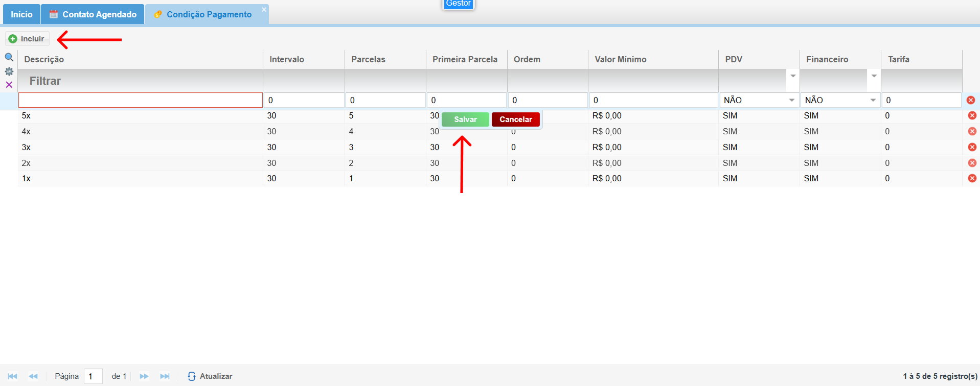Open the Financeiro filter dropdown

tap(874, 76)
